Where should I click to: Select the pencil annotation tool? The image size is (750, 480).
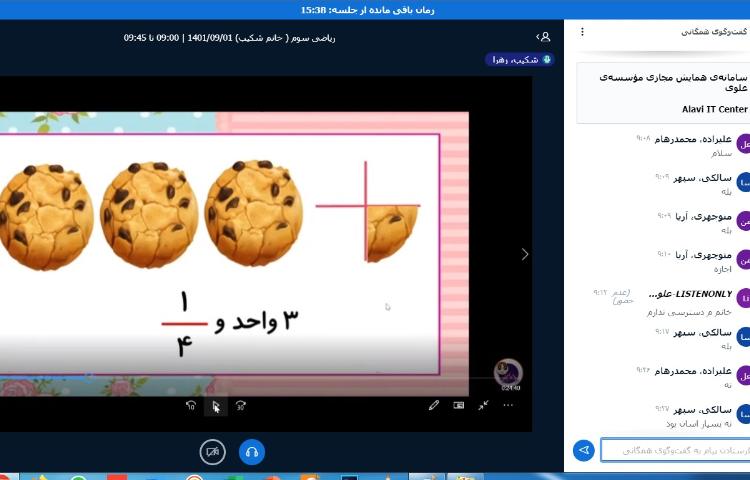[x=434, y=406]
